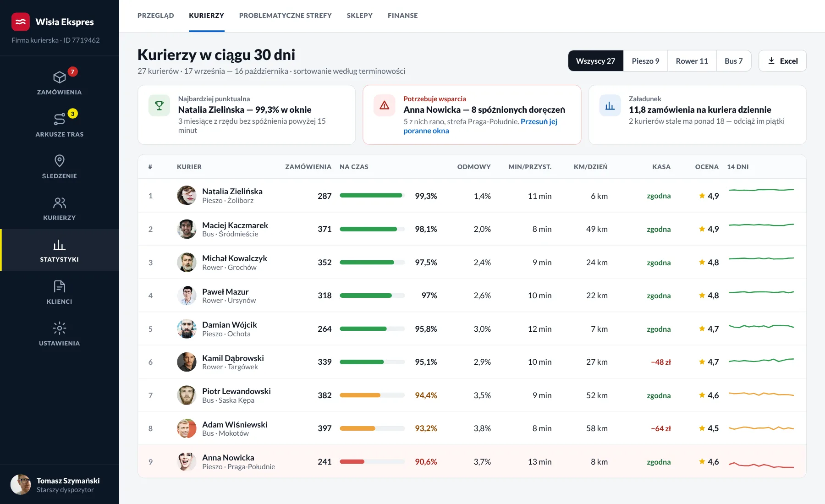
Task: Click the Wisła Ekspres logo icon
Action: pos(21,22)
